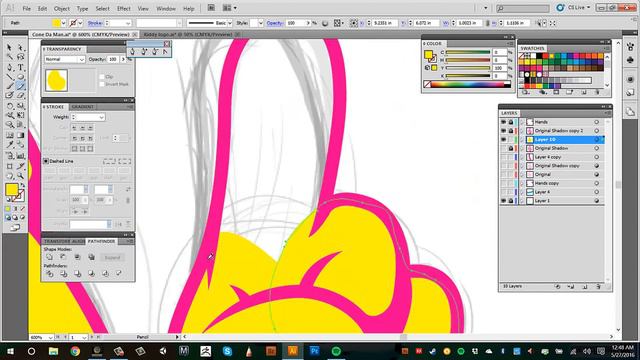Switch to the Gradient panel tab
The width and height of the screenshot is (640, 360).
click(83, 107)
